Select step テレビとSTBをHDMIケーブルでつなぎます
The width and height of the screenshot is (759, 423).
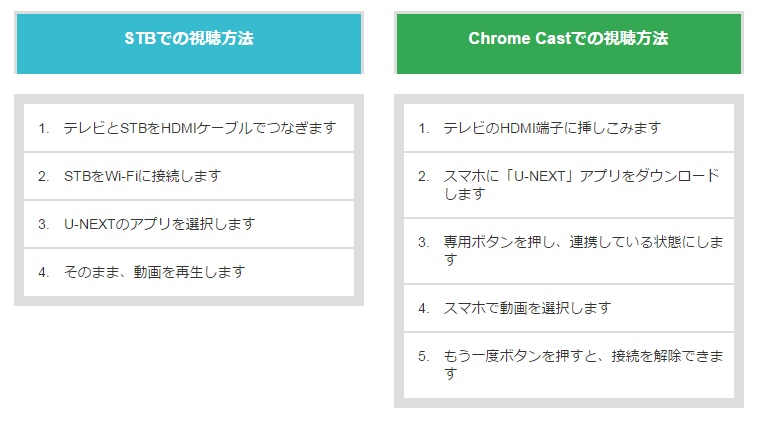click(x=189, y=128)
